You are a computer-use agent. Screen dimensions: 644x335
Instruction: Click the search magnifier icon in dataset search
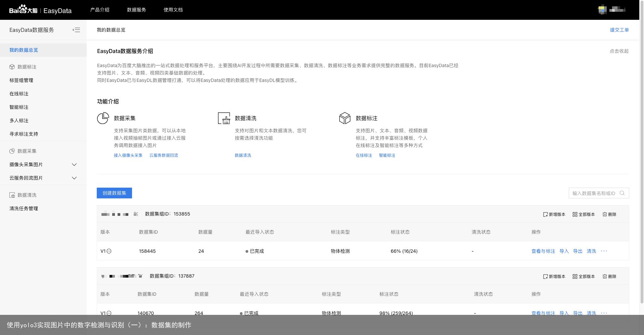click(622, 193)
